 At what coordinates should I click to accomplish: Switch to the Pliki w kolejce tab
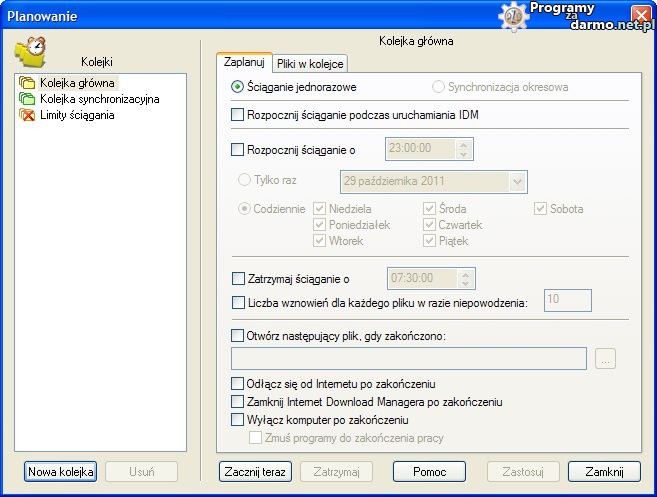[310, 64]
